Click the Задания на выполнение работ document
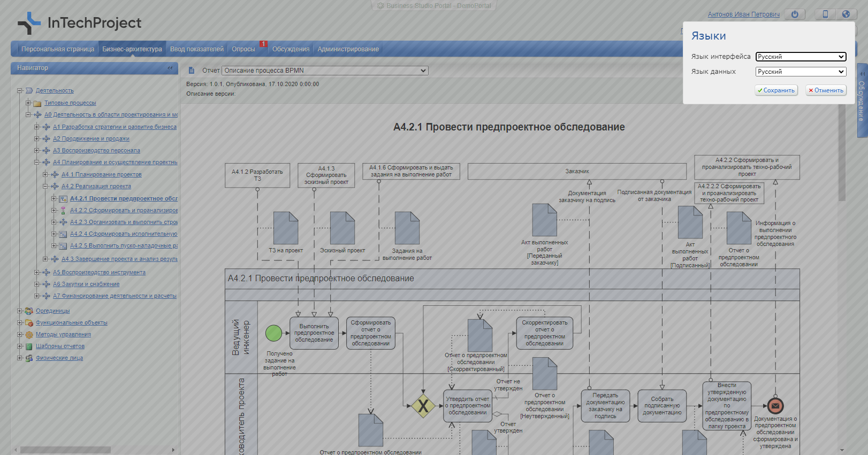The image size is (868, 455). [407, 228]
